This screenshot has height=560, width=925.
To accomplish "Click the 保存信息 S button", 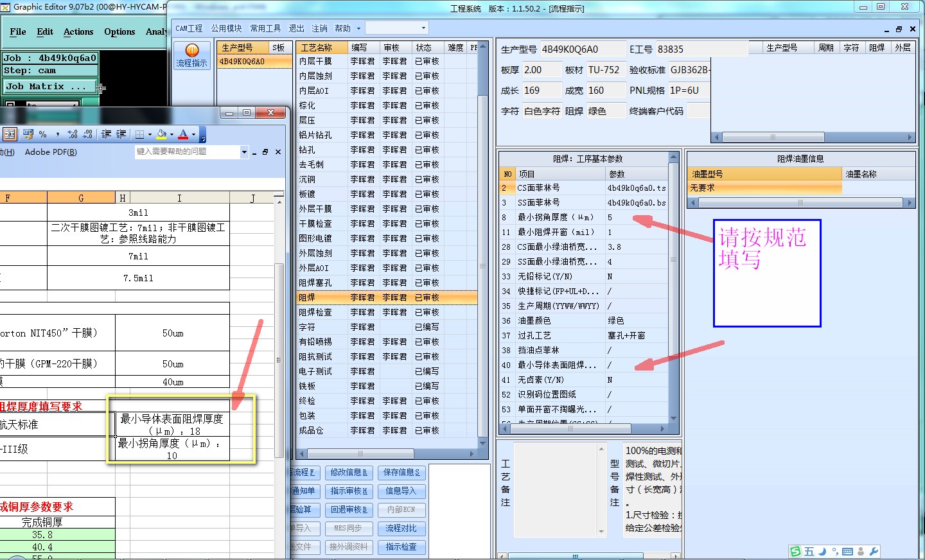I will pos(401,473).
